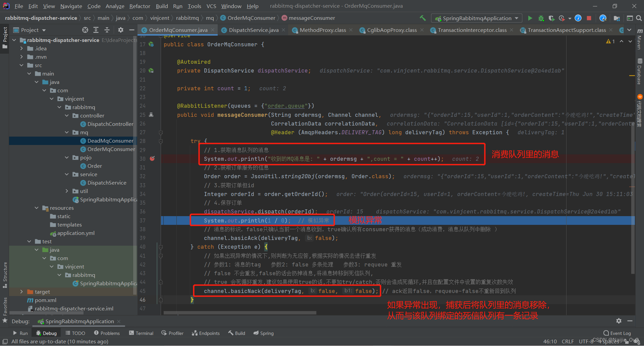Click the warning indicator in editor

pyautogui.click(x=610, y=41)
